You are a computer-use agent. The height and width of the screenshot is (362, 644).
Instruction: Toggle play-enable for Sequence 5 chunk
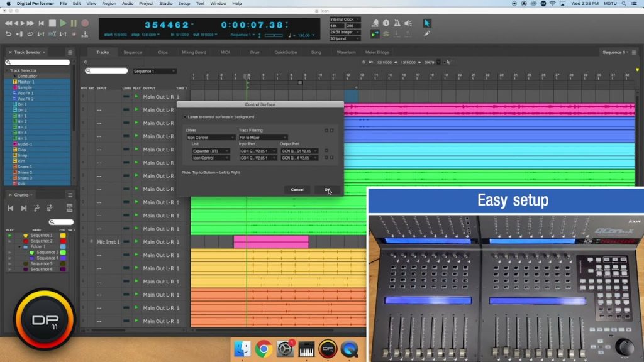9,264
